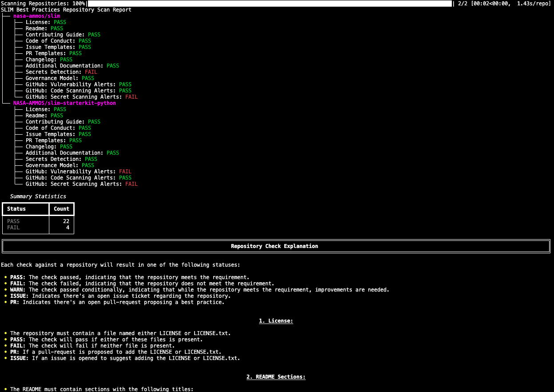The image size is (554, 392).
Task: Click Secrets Detection PASS row under slim-starterkit-python
Action: point(61,159)
